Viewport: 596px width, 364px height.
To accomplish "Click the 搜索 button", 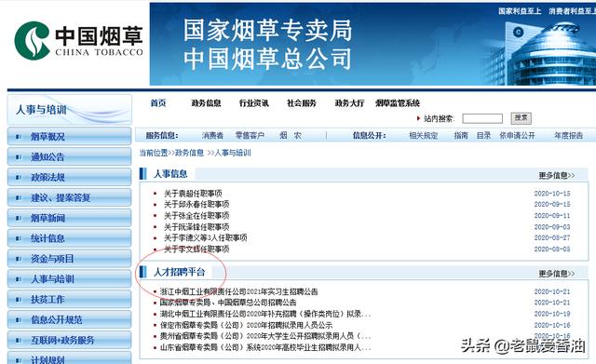I will pyautogui.click(x=521, y=118).
